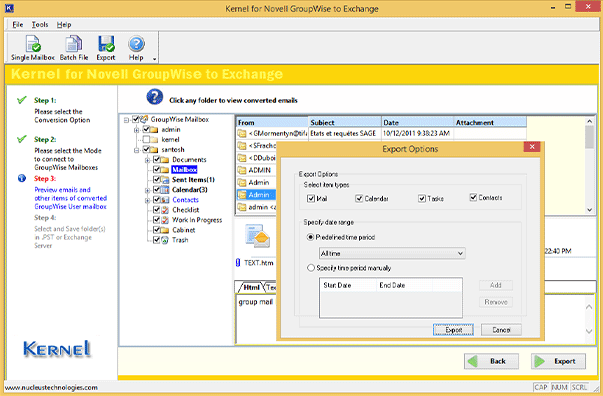The image size is (603, 396).
Task: Select the highlighted Admin email row
Action: pos(257,195)
